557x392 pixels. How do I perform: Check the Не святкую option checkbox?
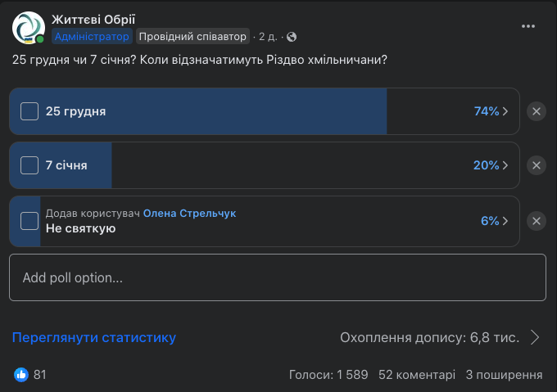29,221
